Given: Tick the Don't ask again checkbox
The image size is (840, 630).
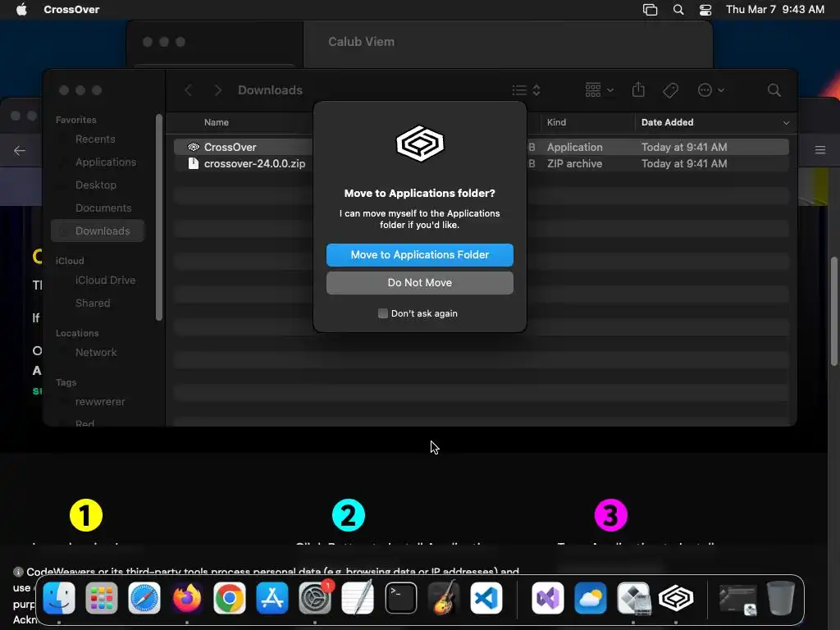Looking at the screenshot, I should click(382, 313).
